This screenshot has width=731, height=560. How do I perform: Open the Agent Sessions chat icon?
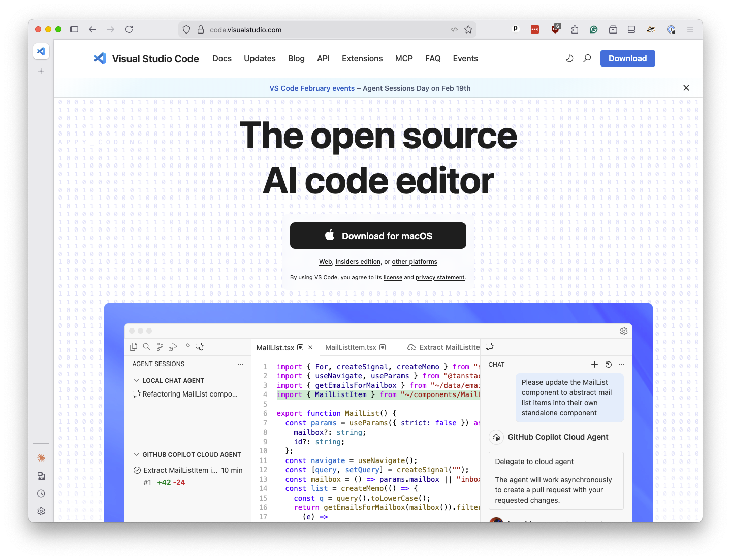click(199, 347)
